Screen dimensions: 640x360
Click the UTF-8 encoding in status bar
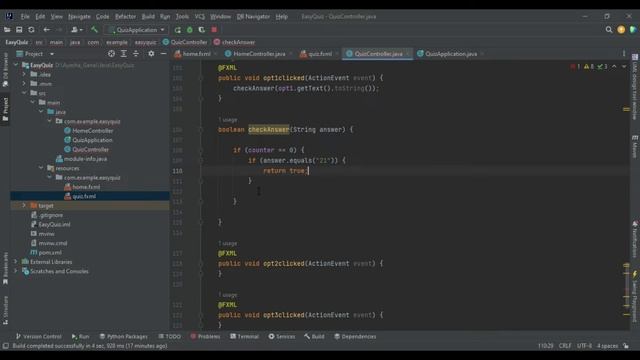[584, 346]
